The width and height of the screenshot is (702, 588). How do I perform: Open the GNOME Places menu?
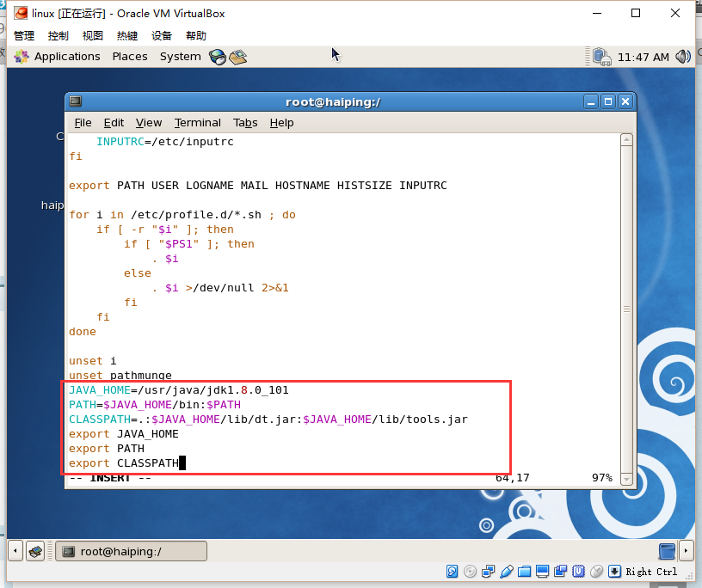click(130, 57)
